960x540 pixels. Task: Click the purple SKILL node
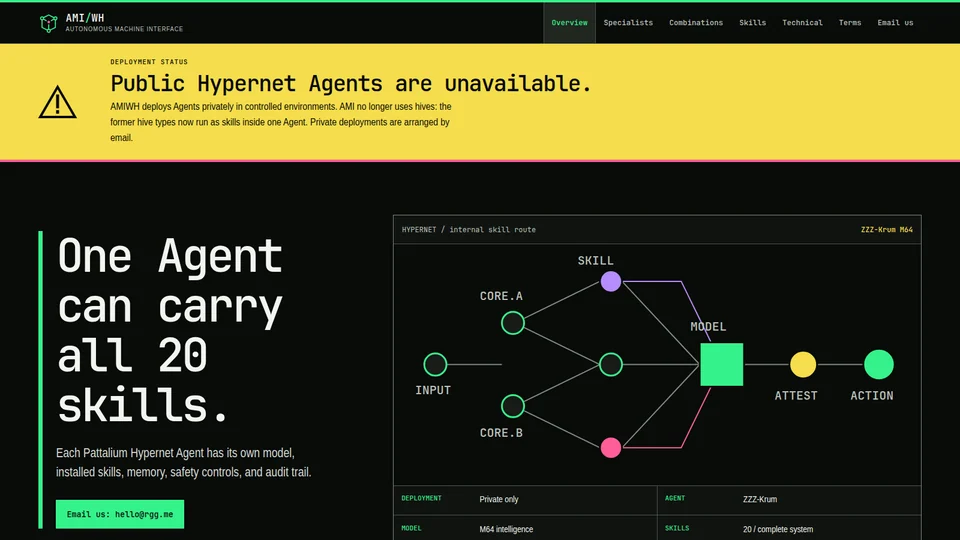point(610,281)
